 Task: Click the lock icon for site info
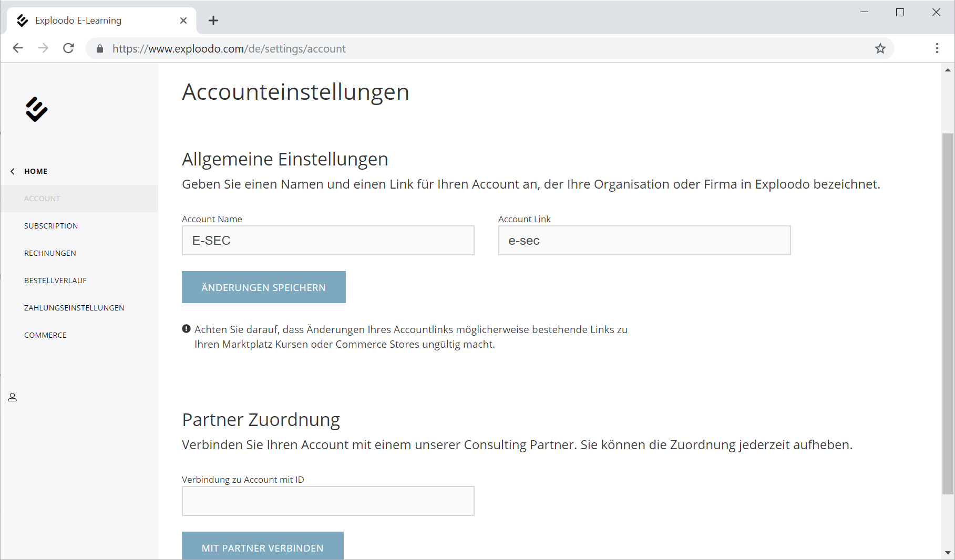(x=100, y=49)
